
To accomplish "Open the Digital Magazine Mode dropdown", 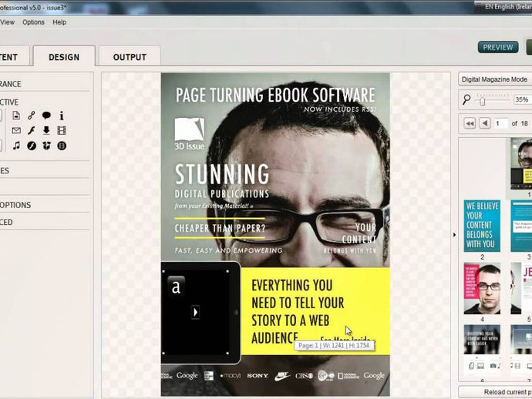I will click(495, 79).
